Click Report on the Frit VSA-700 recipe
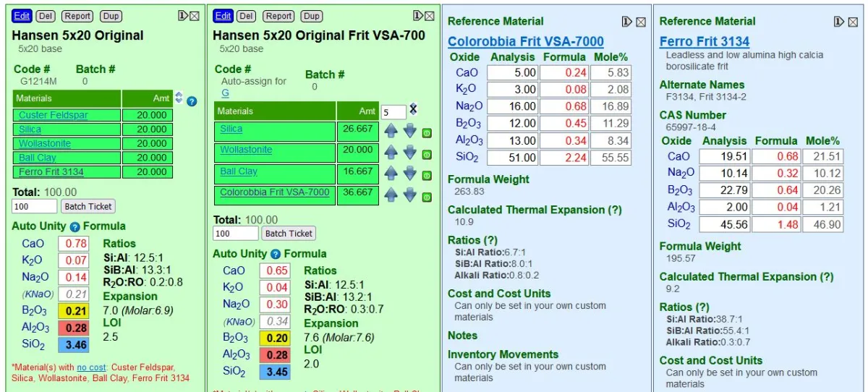Screen dimensions: 868x392 click(x=278, y=16)
